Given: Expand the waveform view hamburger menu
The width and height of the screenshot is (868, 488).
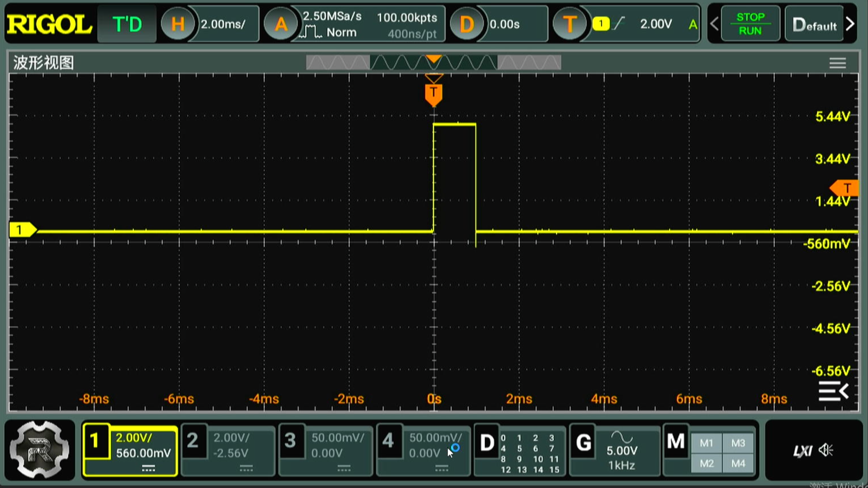Looking at the screenshot, I should click(837, 63).
